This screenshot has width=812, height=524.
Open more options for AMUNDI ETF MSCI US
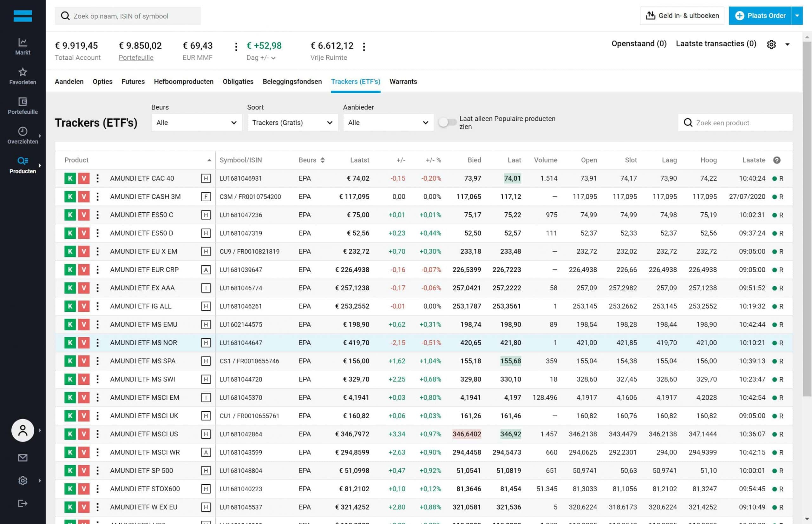[x=98, y=434]
